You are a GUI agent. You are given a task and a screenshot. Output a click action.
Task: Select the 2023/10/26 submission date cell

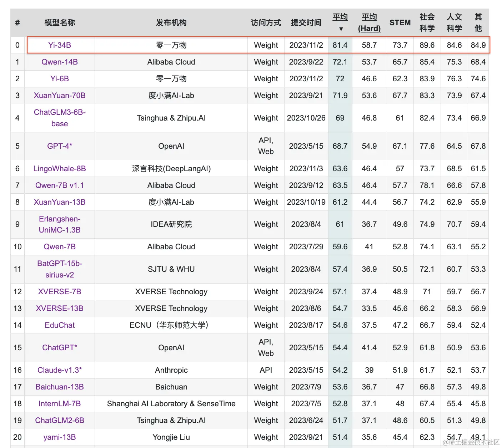coord(306,118)
